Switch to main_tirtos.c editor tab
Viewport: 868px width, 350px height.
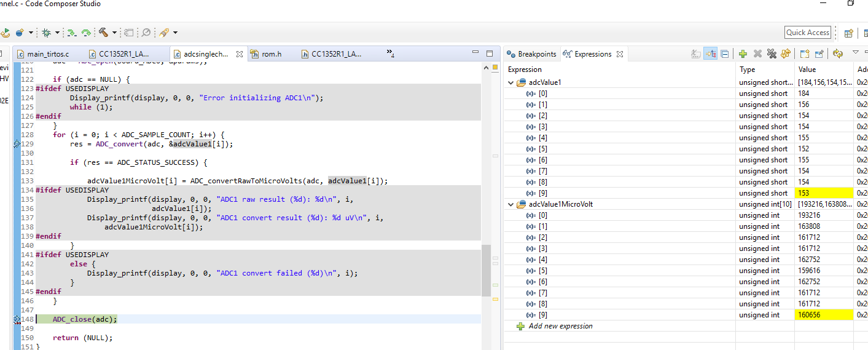(48, 54)
